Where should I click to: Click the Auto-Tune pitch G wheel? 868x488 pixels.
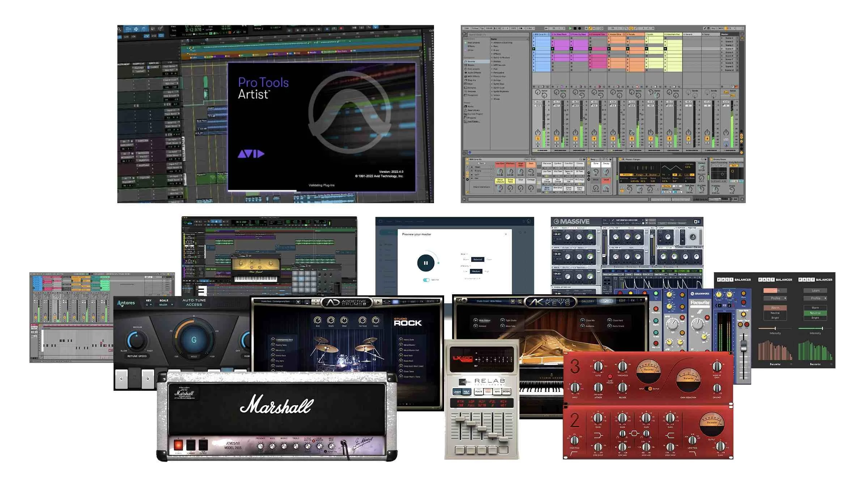coord(194,340)
